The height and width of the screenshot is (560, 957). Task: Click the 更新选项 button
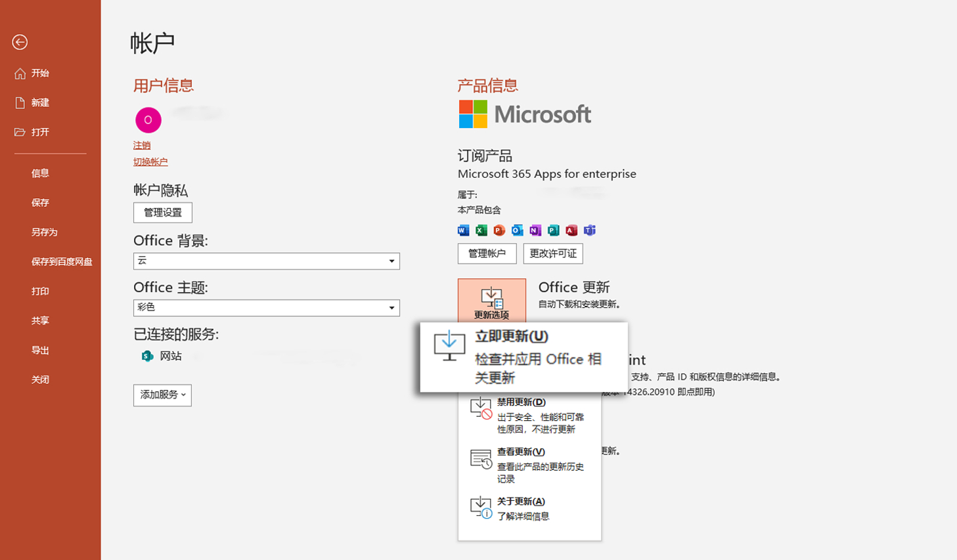[492, 301]
